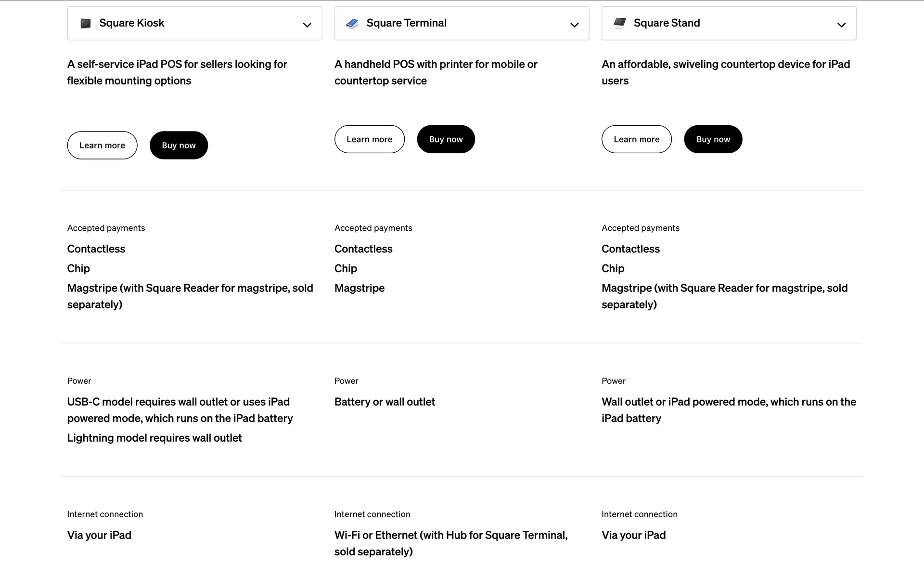Click the Square Kiosk device icon
The image size is (924, 578).
[86, 24]
